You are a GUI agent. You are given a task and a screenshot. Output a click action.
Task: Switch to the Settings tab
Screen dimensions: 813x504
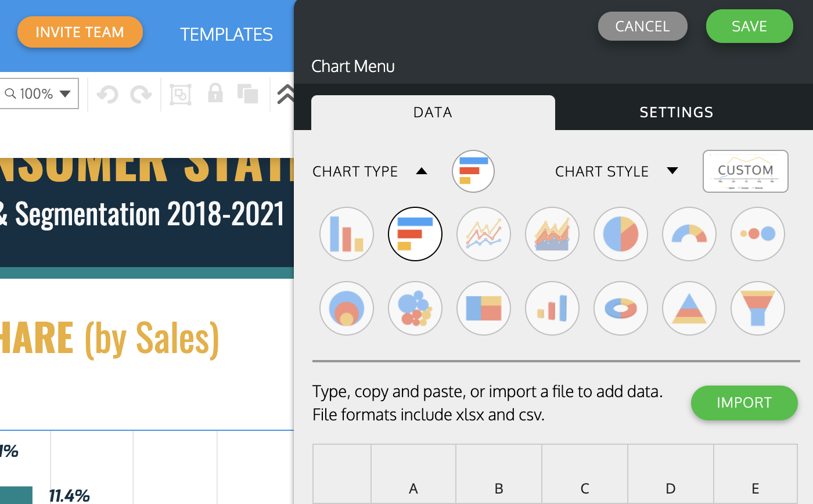[677, 113]
